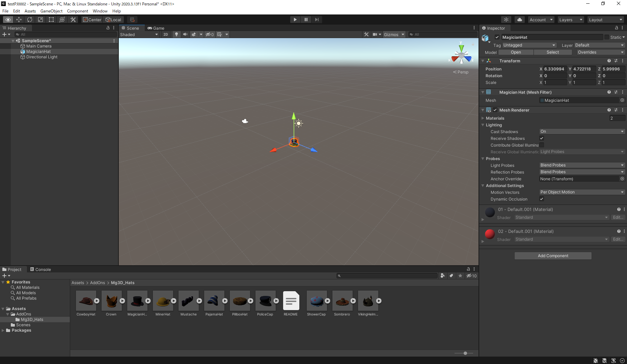Click Edit for 01 - Default.001 material

(x=618, y=217)
